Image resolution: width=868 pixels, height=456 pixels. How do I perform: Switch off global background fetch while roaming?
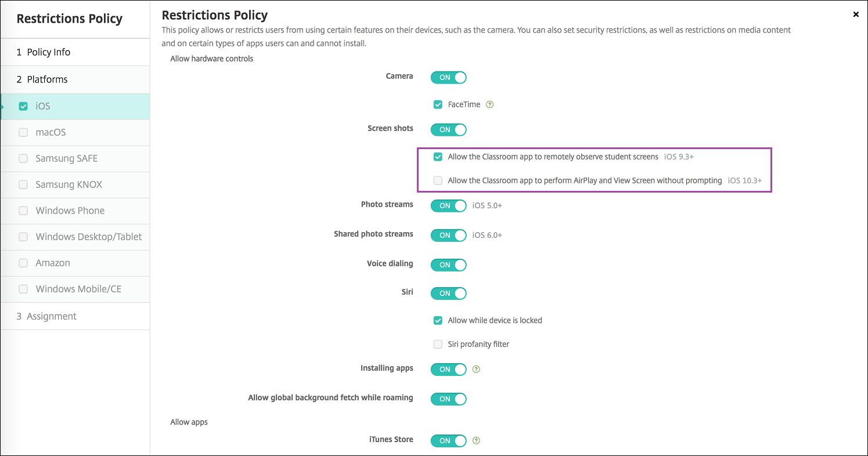tap(448, 399)
